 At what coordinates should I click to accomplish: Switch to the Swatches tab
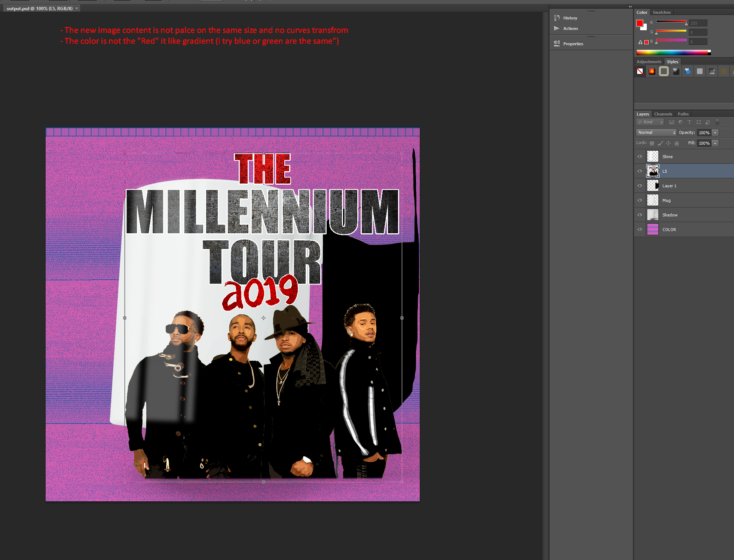(661, 12)
